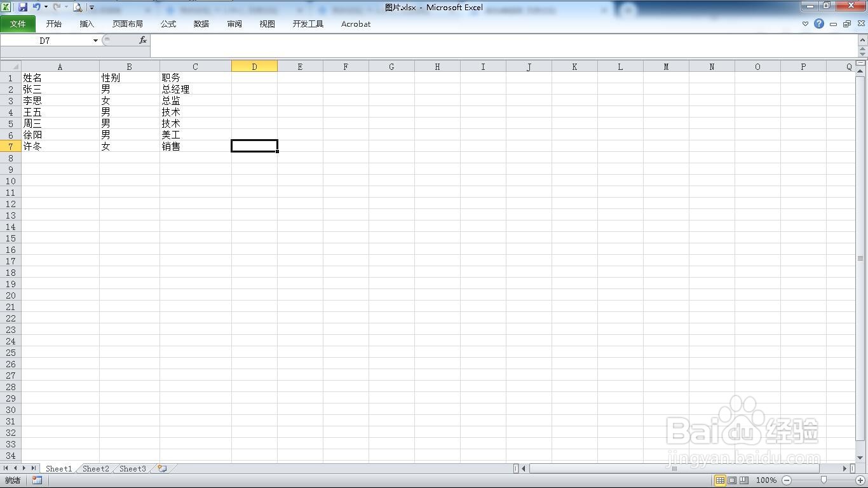The width and height of the screenshot is (868, 488).
Task: Zoom out with the minus button
Action: (787, 480)
